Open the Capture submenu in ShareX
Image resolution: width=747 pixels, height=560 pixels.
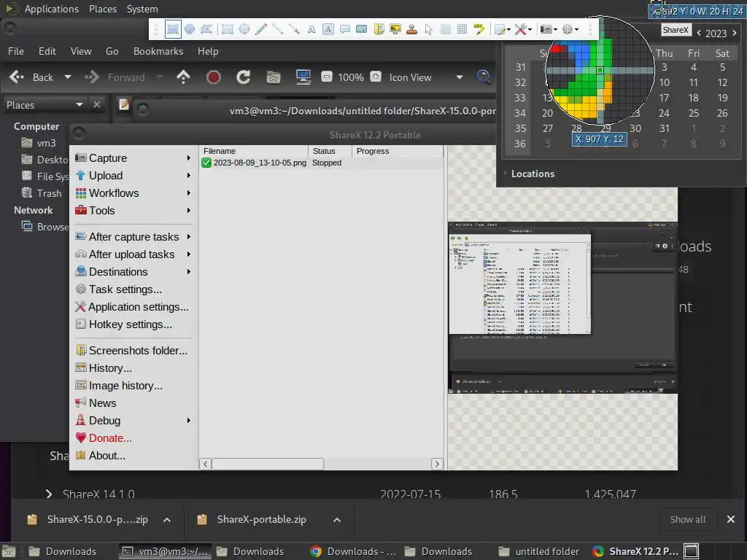[x=133, y=158]
